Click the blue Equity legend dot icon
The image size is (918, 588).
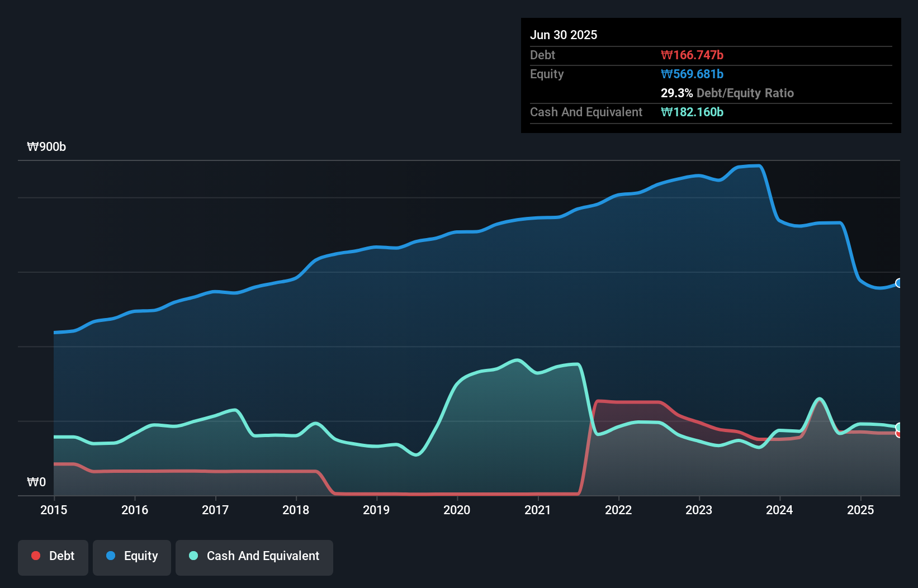[110, 556]
